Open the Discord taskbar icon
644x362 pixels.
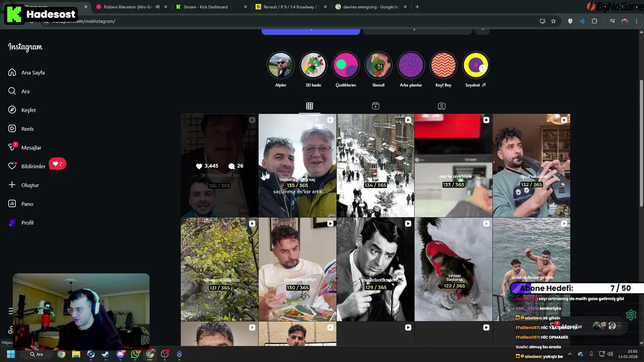pos(120,354)
